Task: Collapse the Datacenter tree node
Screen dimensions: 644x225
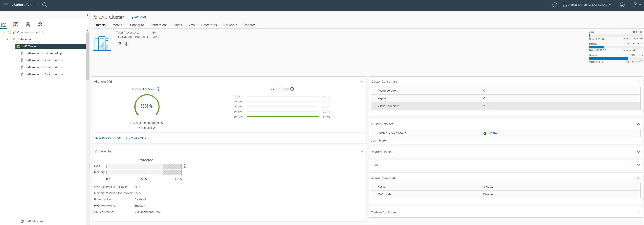Action: click(8, 39)
